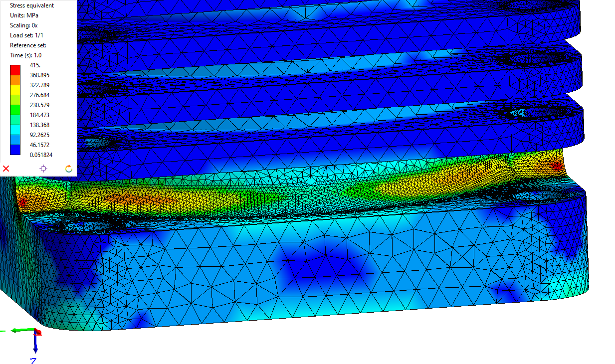Select the orange legend color band
This screenshot has height=364, width=615.
coord(15,80)
